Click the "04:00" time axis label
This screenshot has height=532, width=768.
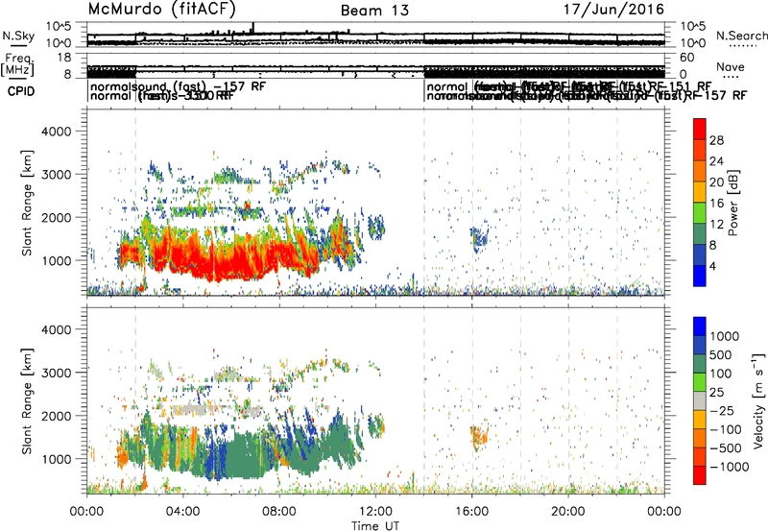click(182, 512)
